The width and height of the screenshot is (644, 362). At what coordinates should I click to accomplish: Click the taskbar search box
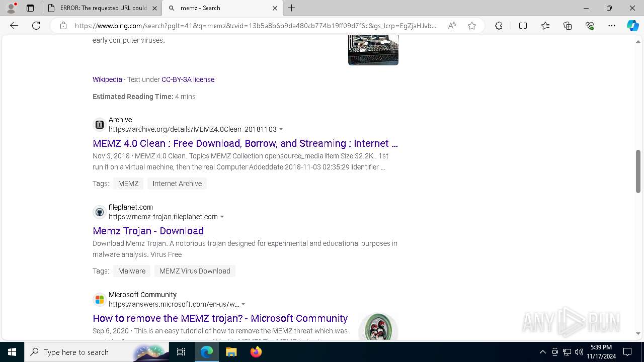click(97, 352)
